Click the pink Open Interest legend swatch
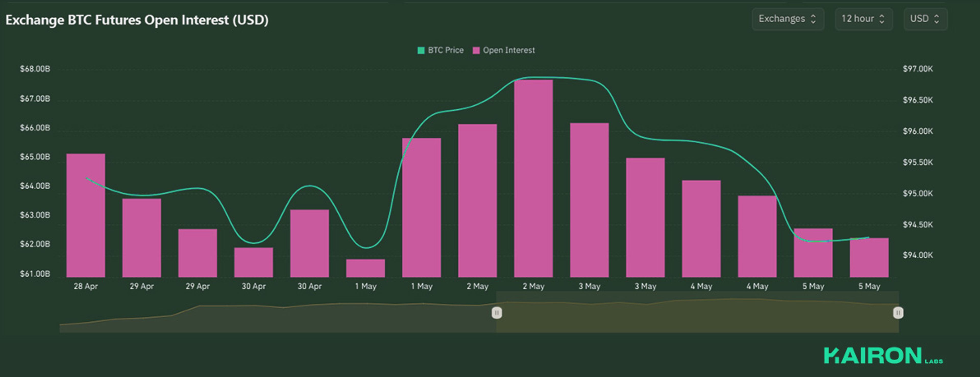 (x=476, y=51)
